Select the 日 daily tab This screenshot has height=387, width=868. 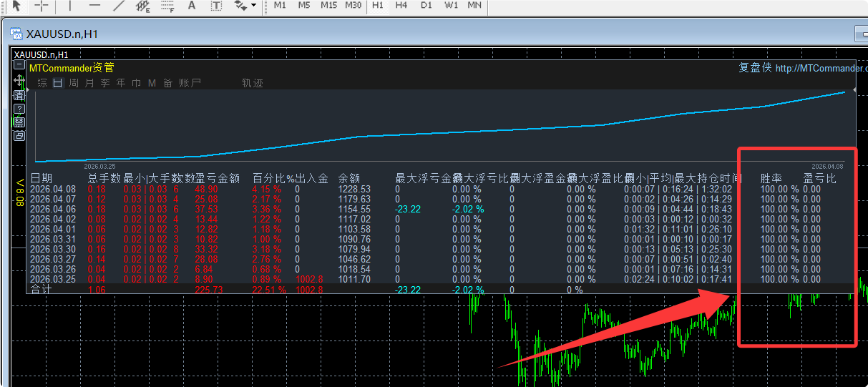57,83
